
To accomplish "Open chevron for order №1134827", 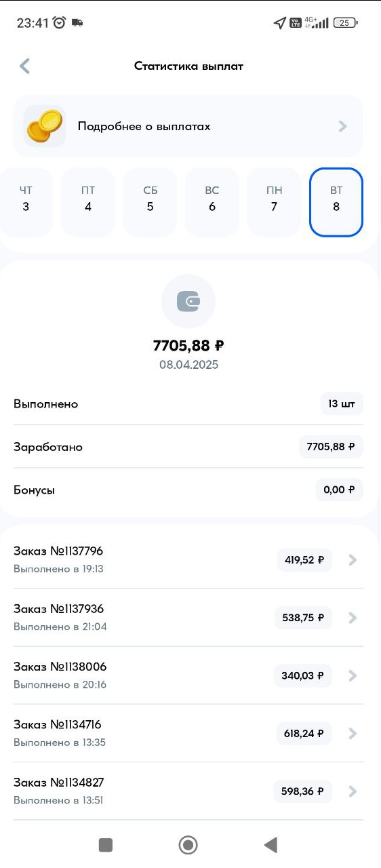I will [352, 791].
